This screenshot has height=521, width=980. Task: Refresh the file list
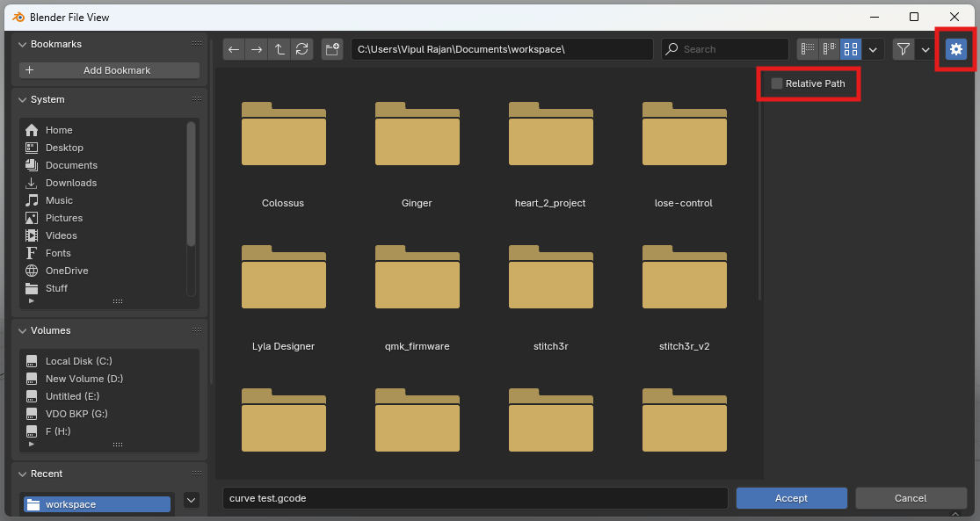(x=302, y=49)
